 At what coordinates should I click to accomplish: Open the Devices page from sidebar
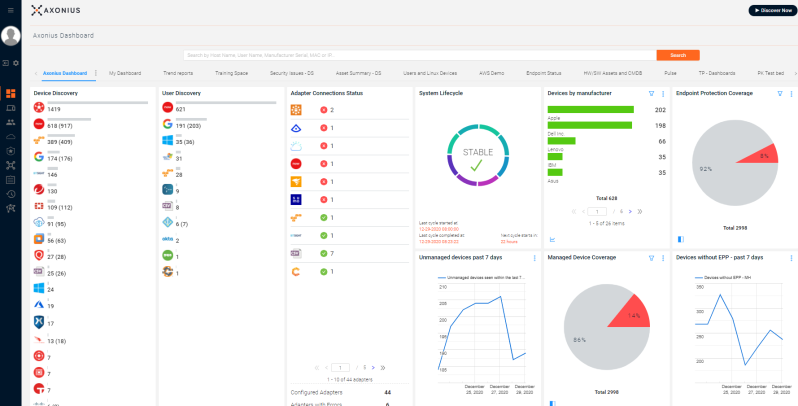click(10, 107)
